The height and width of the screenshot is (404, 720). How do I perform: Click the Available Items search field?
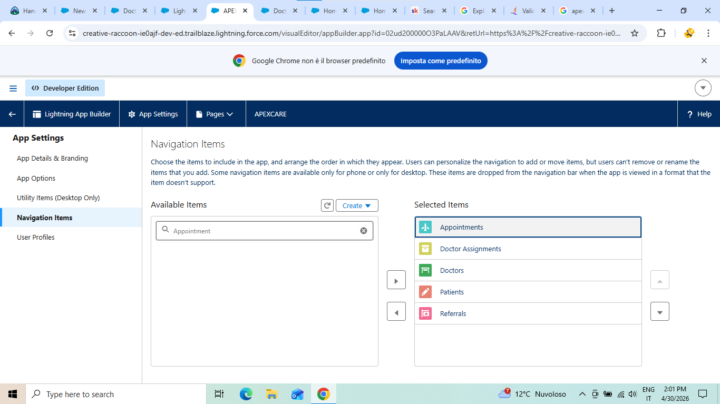264,231
